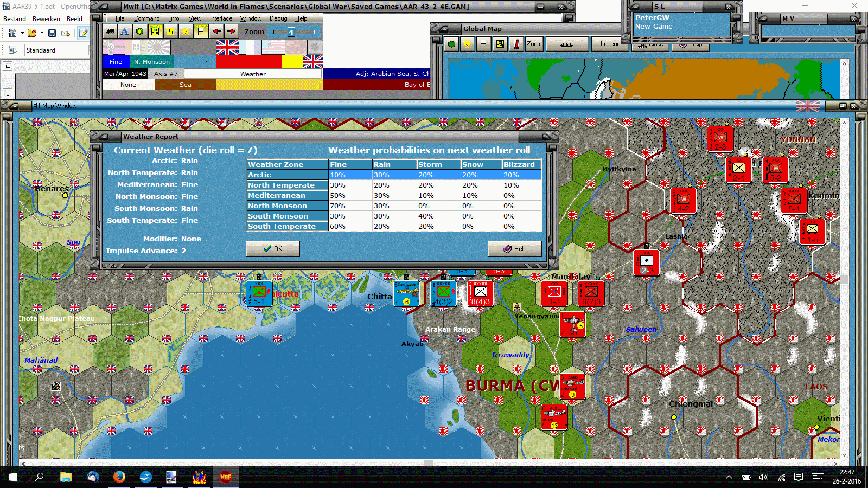
Task: Click the green hexagon icon in Mwif toolbar
Action: tap(140, 31)
